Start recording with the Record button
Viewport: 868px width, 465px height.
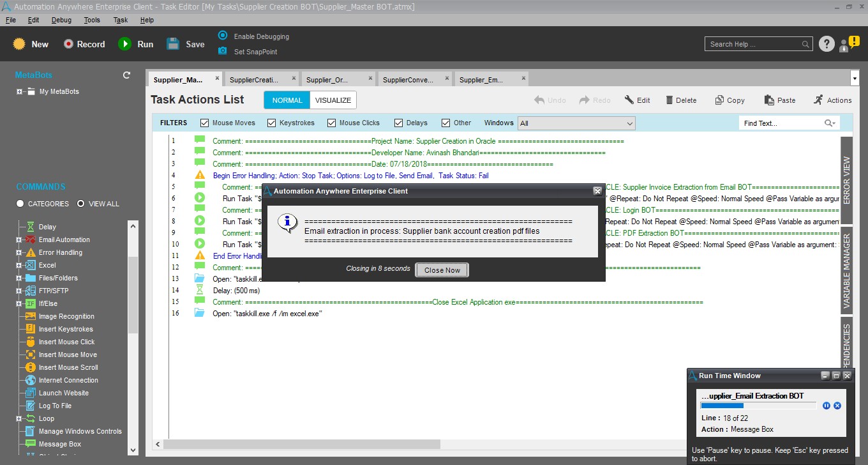[69, 44]
